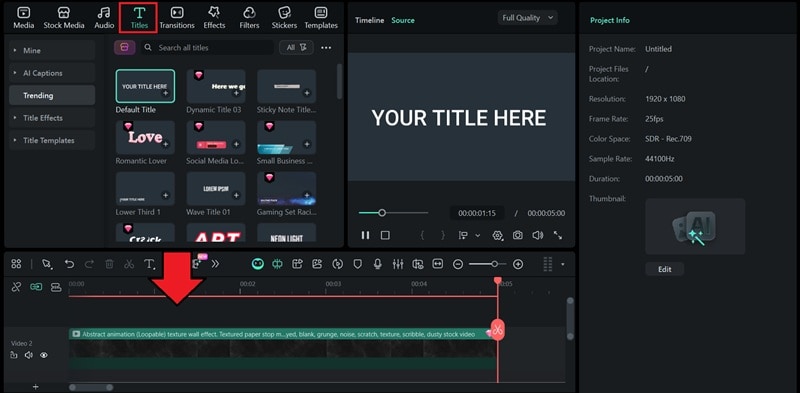Expand the Title Effects category
800x393 pixels.
tap(52, 118)
